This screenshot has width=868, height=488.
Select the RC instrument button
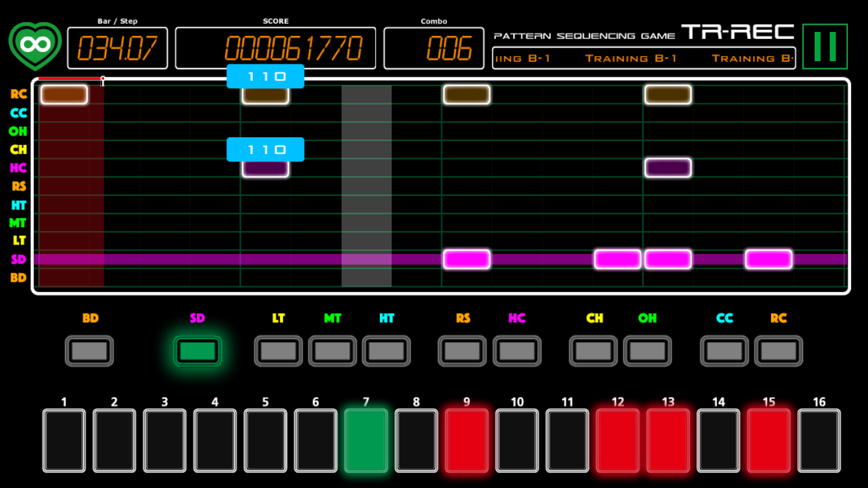click(x=778, y=351)
